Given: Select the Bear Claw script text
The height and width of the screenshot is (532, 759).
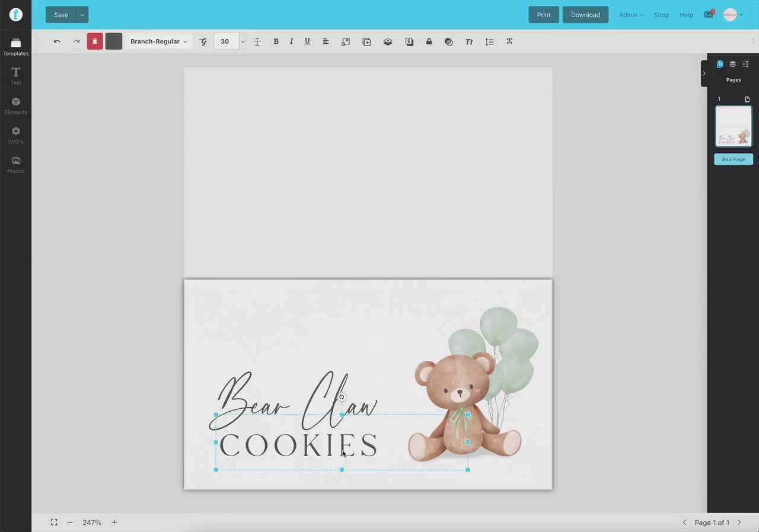Looking at the screenshot, I should (293, 401).
